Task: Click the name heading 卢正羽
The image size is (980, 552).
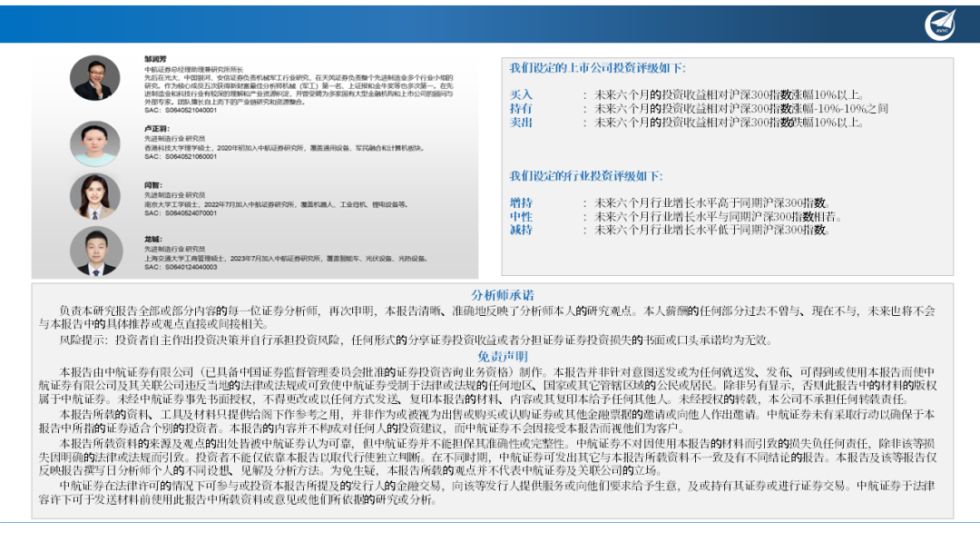Action: (156, 129)
